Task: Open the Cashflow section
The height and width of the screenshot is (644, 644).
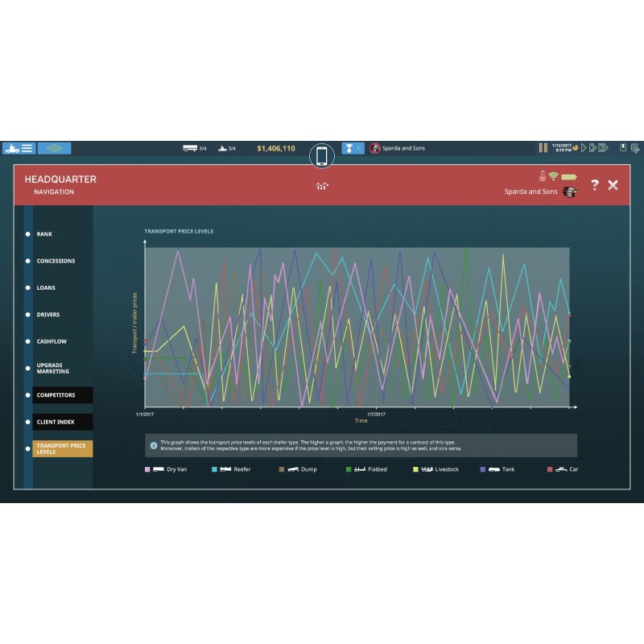Action: click(52, 341)
